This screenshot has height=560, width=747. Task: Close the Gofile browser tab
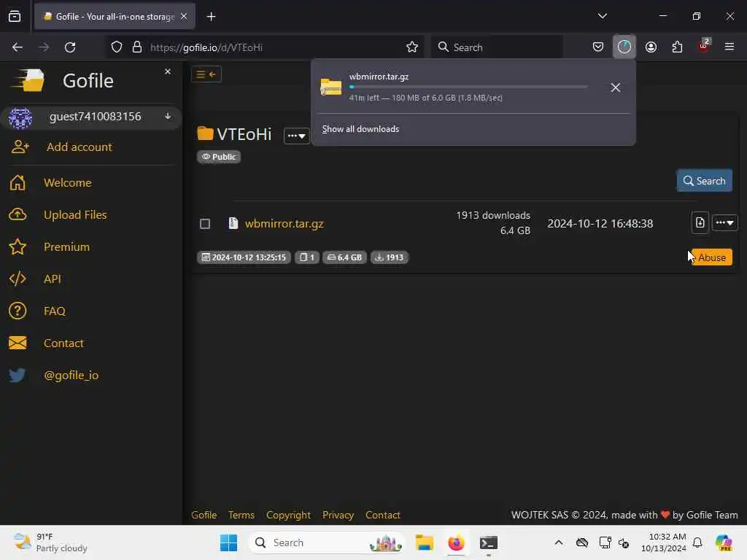click(x=184, y=16)
